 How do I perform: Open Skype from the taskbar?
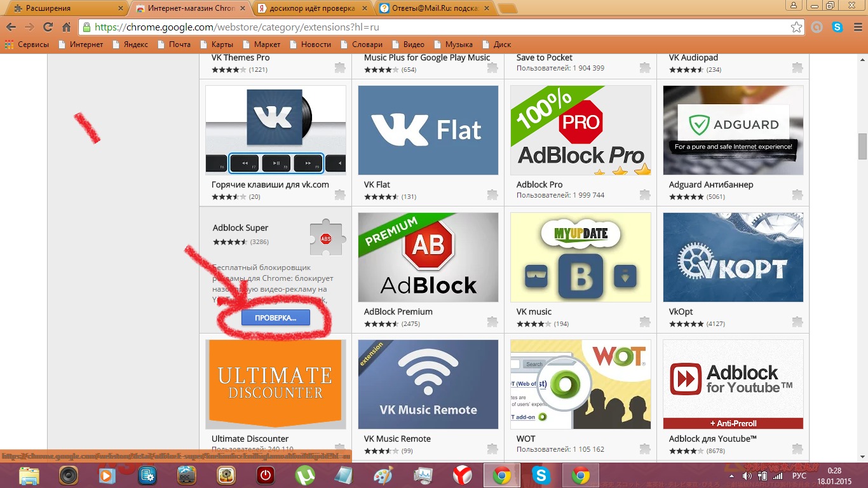[x=541, y=475]
